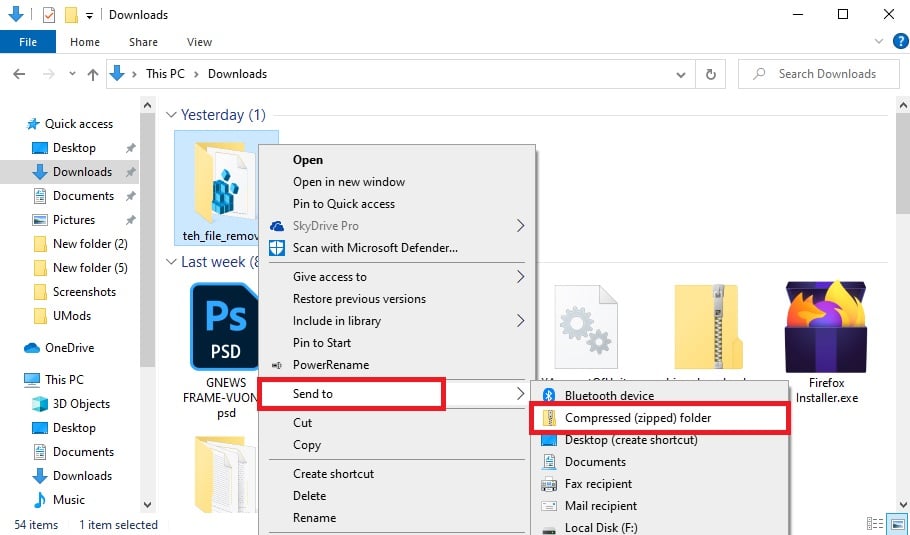Open the File tab
Image resolution: width=910 pixels, height=535 pixels.
coord(28,42)
